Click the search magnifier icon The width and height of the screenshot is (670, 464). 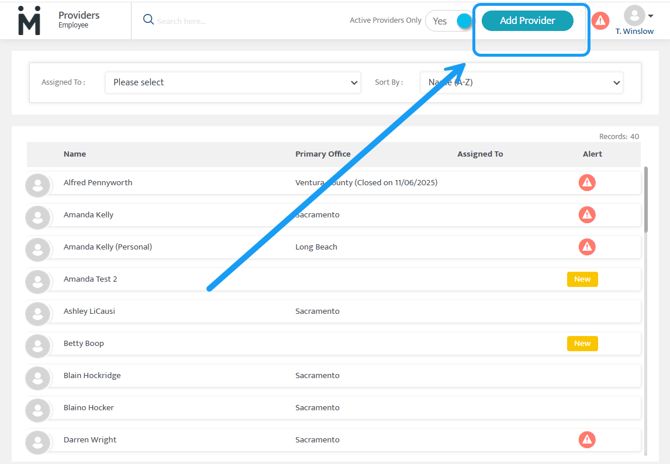(148, 20)
